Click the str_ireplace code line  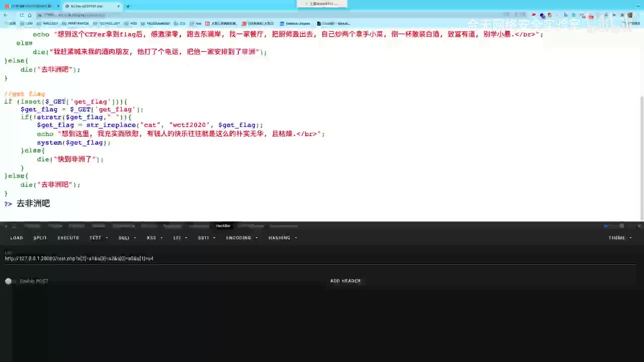[x=150, y=125]
